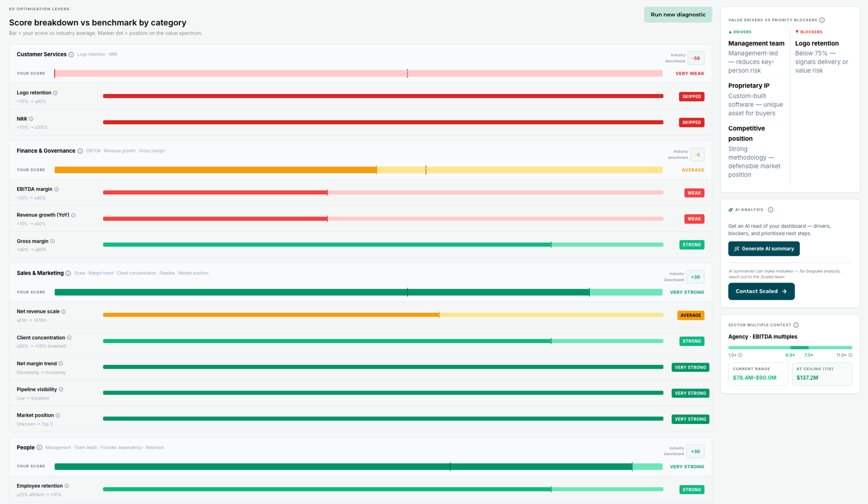Click info icon beside 1.0× multiple
Viewport: 868px width, 504px height.
point(740,355)
